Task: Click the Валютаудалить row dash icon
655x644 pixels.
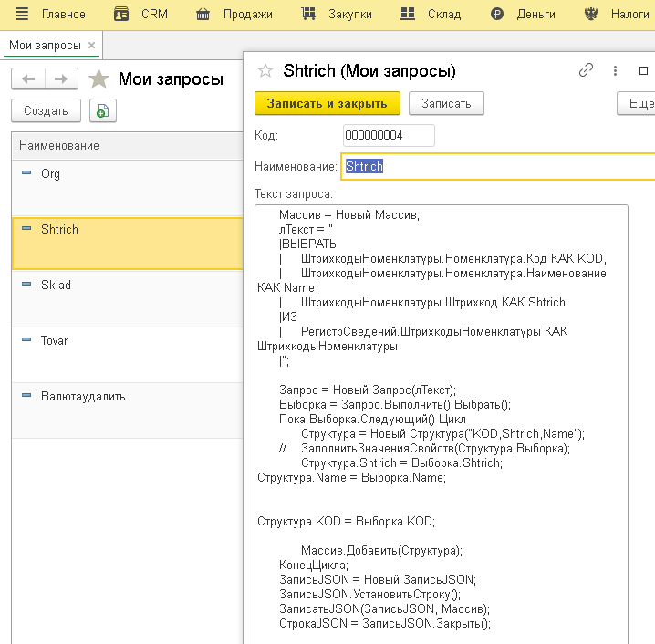Action: click(26, 395)
